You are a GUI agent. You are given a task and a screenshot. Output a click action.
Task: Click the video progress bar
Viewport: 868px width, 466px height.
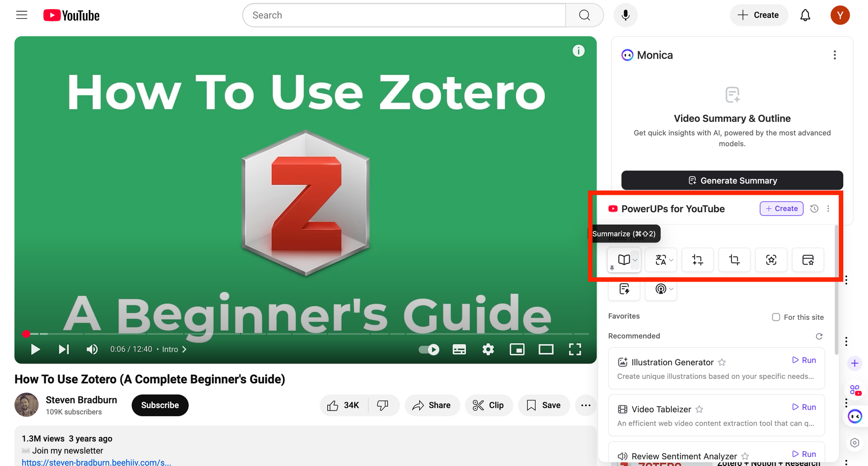pyautogui.click(x=306, y=334)
